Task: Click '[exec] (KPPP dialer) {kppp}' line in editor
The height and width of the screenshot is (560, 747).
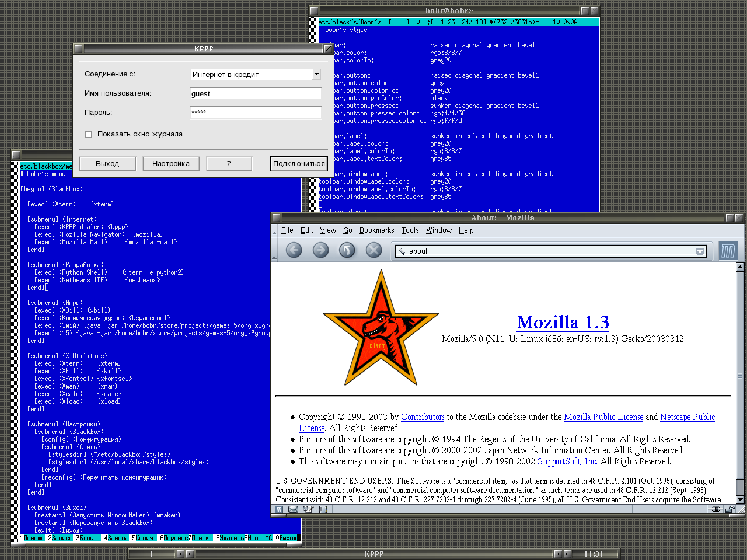Action: [81, 227]
